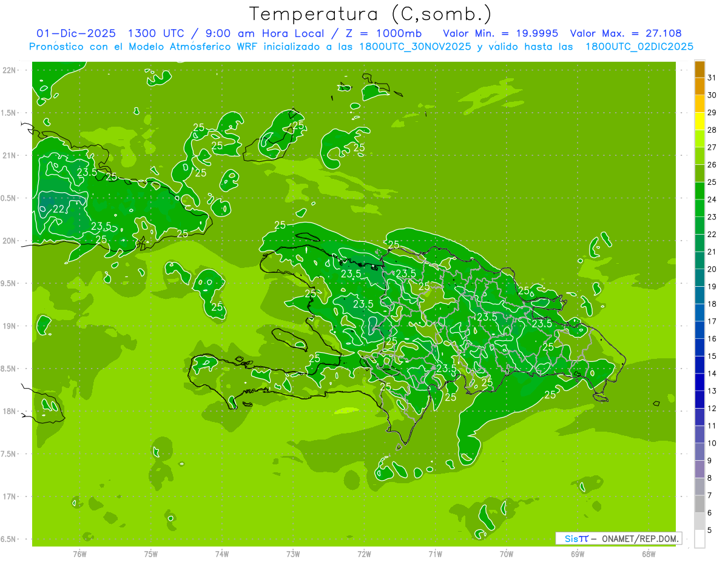Viewport: 728px width, 562px height.
Task: Select the 'Valor Min. = 19.9995' text
Action: click(500, 33)
